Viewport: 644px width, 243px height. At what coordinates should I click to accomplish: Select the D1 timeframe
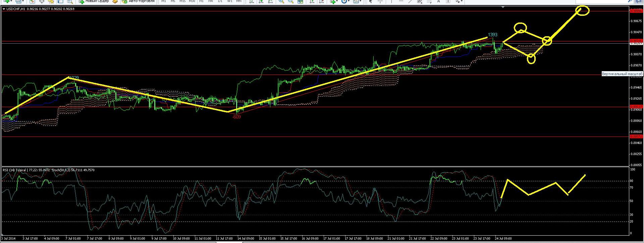click(x=220, y=1)
